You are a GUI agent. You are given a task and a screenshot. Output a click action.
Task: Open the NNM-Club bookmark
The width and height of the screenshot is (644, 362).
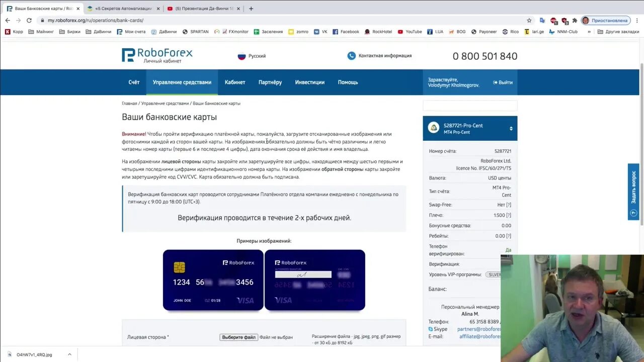click(563, 32)
